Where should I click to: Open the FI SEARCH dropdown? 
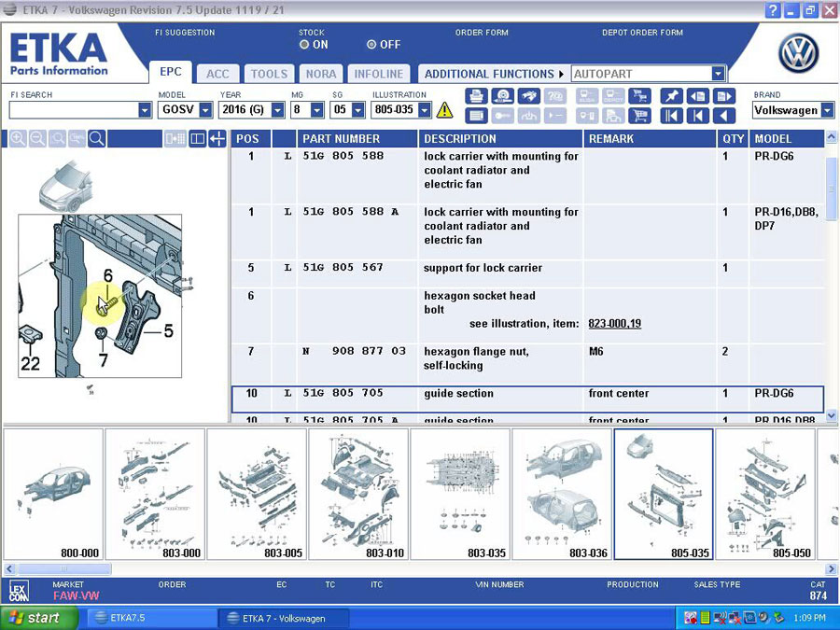click(x=146, y=110)
